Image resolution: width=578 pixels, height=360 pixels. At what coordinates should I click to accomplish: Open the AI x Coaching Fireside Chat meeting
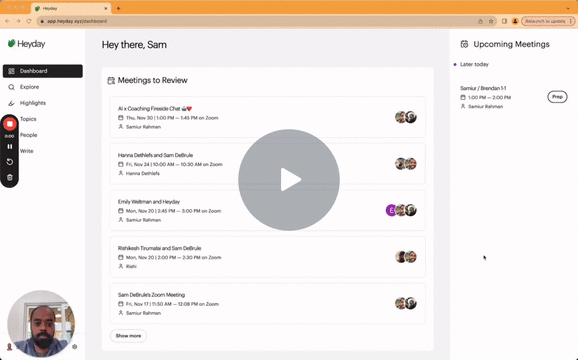coord(267,118)
